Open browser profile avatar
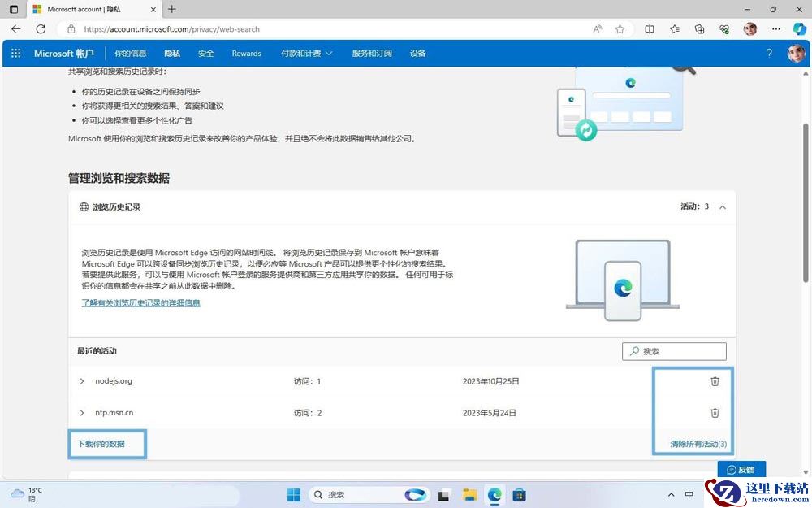The image size is (812, 508). click(749, 29)
